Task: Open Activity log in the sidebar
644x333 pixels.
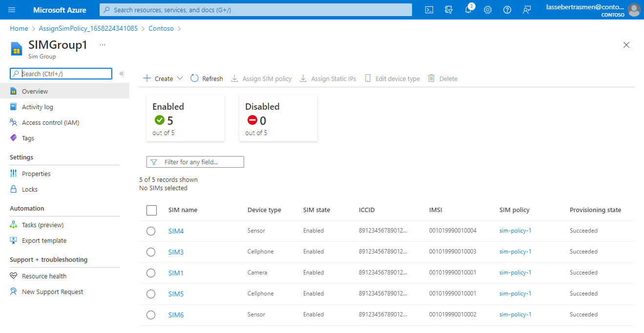Action: tap(38, 107)
